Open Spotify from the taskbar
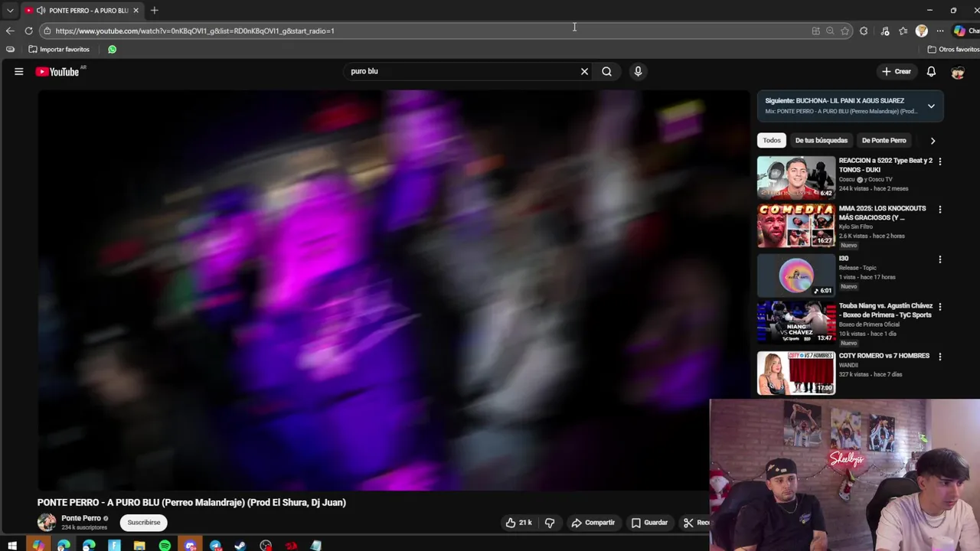This screenshot has width=980, height=551. [165, 546]
